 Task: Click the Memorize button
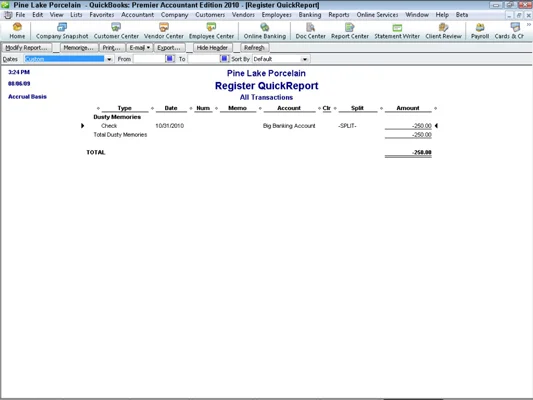tap(79, 48)
